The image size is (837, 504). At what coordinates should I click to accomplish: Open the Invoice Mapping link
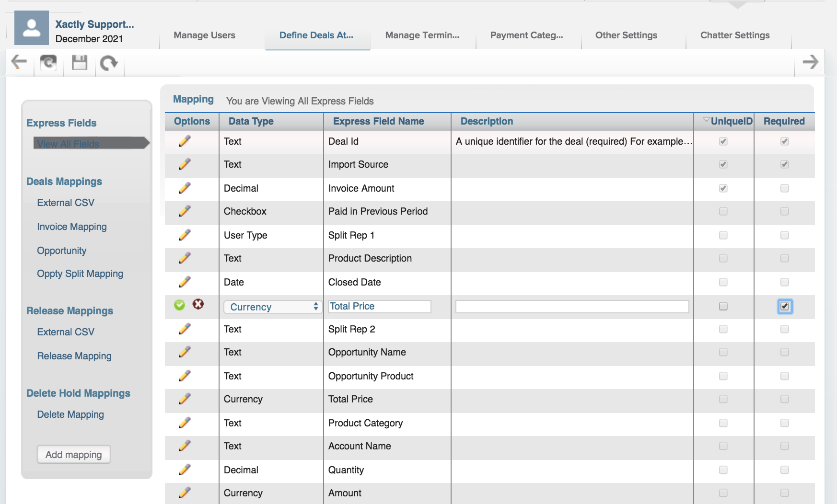pyautogui.click(x=72, y=227)
